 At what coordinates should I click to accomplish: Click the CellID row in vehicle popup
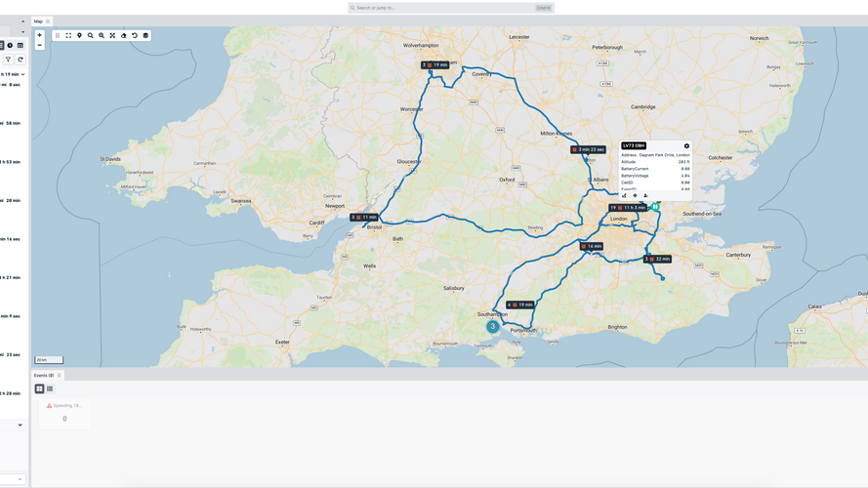tap(655, 183)
